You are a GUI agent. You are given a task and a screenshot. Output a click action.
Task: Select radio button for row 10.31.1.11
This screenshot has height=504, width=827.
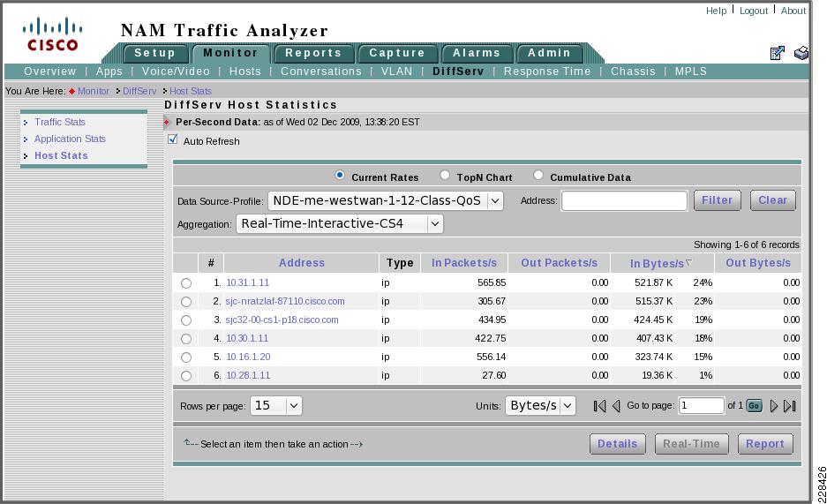[x=186, y=283]
